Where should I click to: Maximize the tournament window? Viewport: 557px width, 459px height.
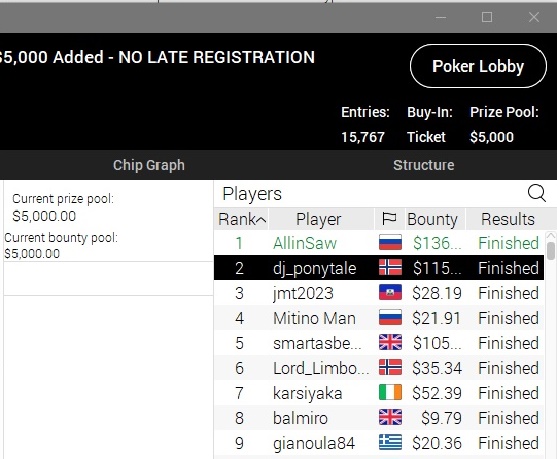(487, 17)
